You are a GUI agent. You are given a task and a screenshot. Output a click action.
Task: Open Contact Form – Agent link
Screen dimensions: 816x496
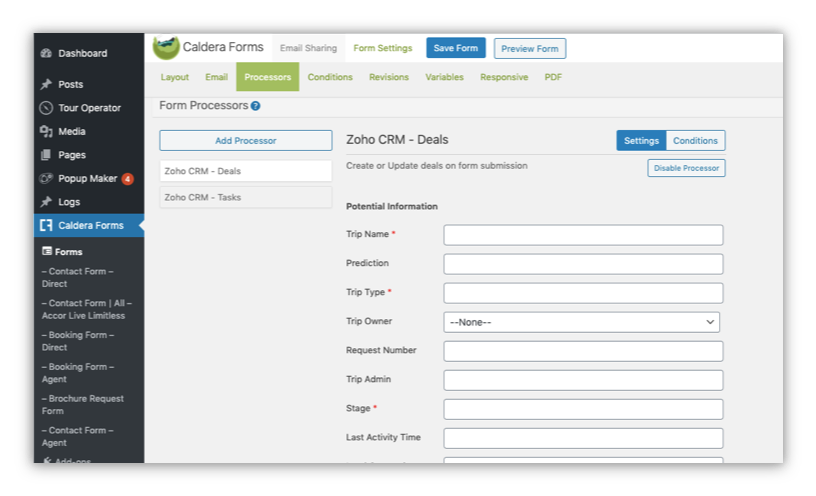[x=77, y=436]
